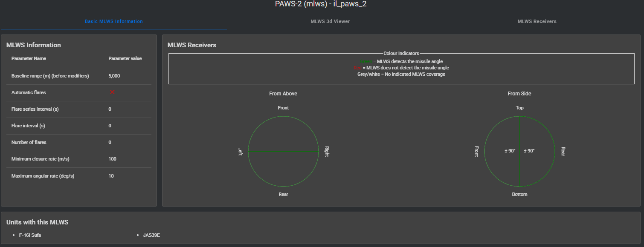The width and height of the screenshot is (644, 247).
Task: Click the PAWS-2 (mlws) page title
Action: tap(321, 4)
